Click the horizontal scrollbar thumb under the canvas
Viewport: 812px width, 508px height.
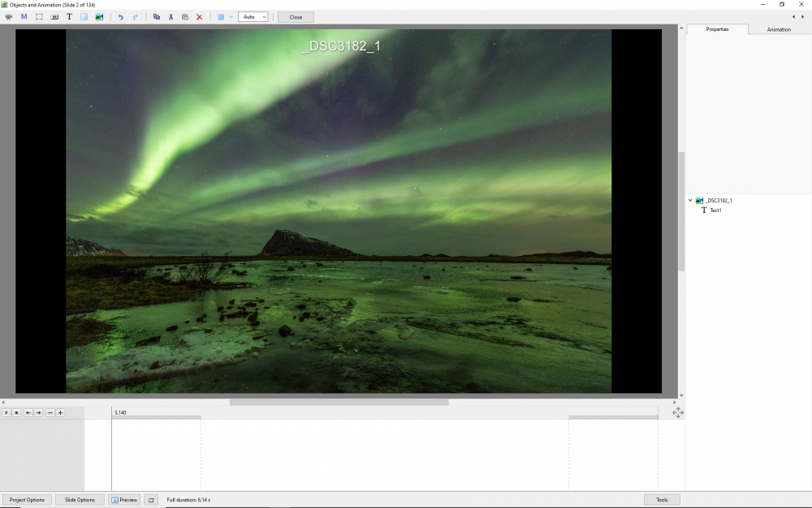pyautogui.click(x=339, y=402)
